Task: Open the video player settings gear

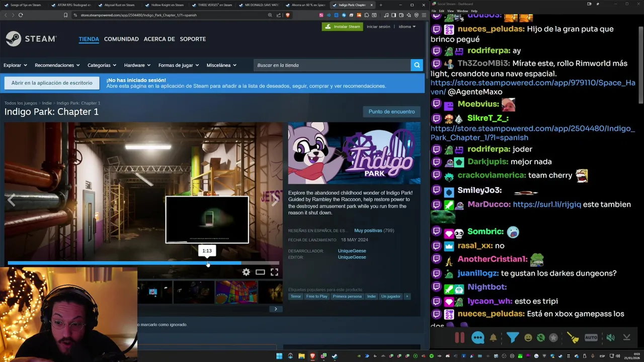Action: 246,272
